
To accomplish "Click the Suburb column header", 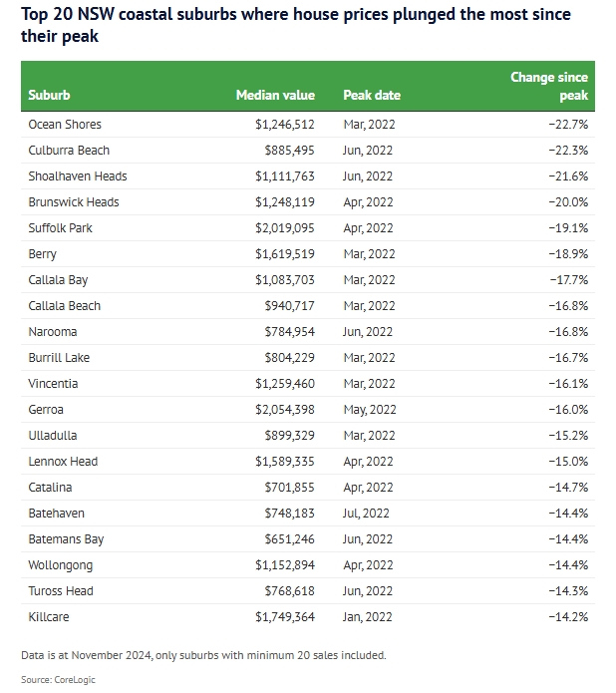I will (49, 96).
